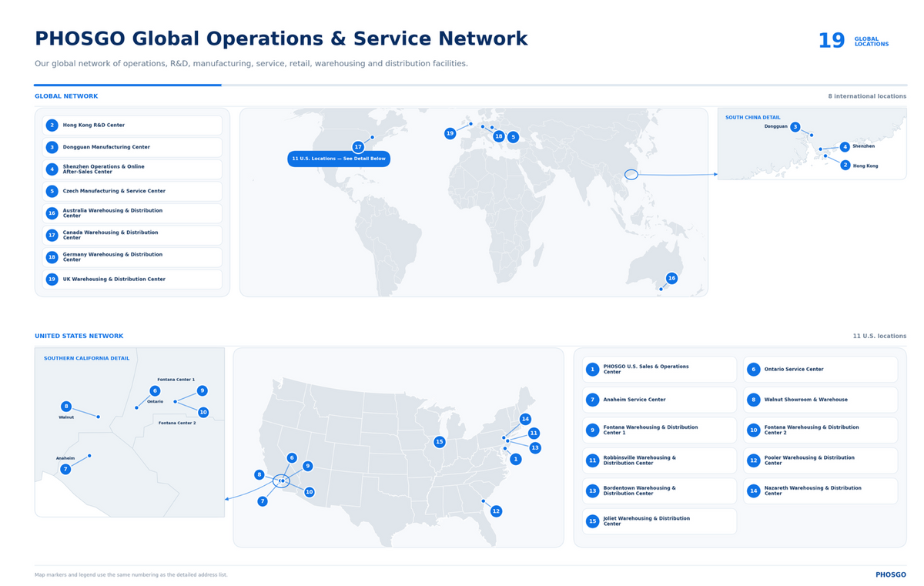
Task: Select 'PHOSGO U.S. Sales & Operations Center' entry
Action: (x=659, y=370)
